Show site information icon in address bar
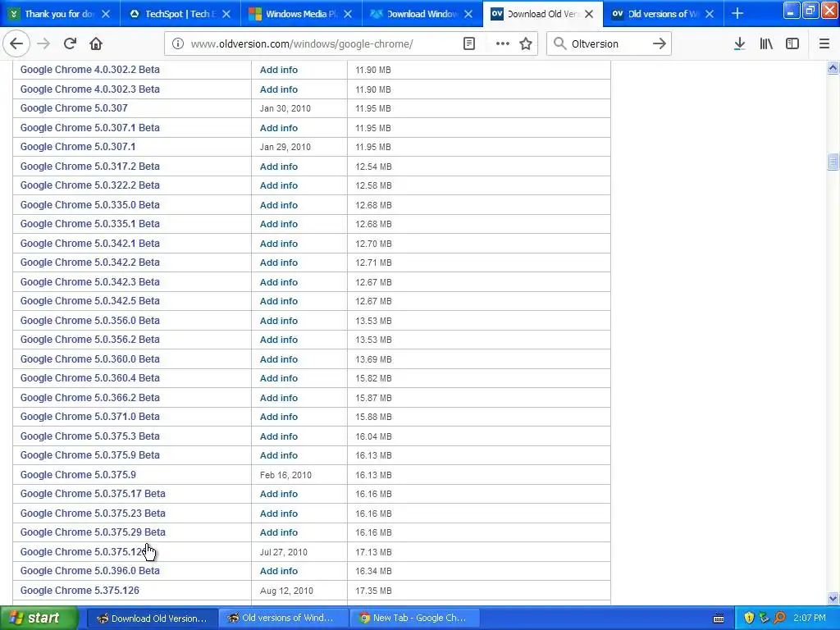Screen dimensions: 840x630 tap(177, 44)
